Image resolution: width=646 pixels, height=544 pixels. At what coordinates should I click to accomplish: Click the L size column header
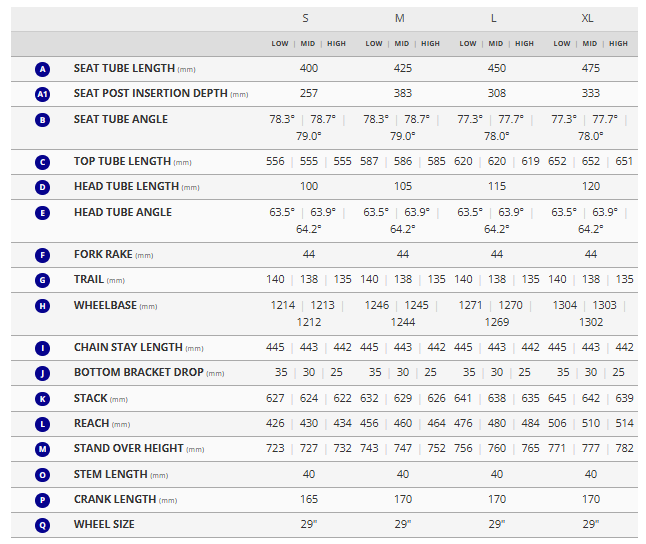(494, 19)
